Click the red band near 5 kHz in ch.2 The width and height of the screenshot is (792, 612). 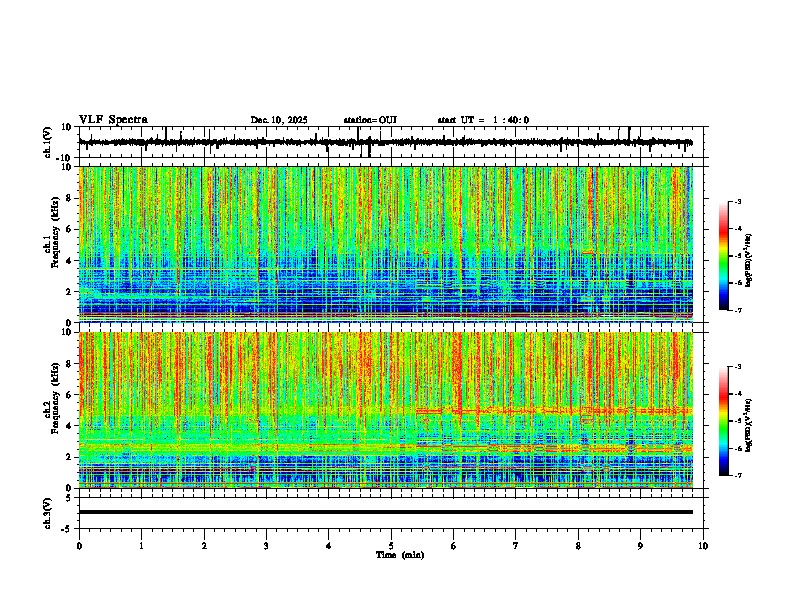(x=554, y=411)
